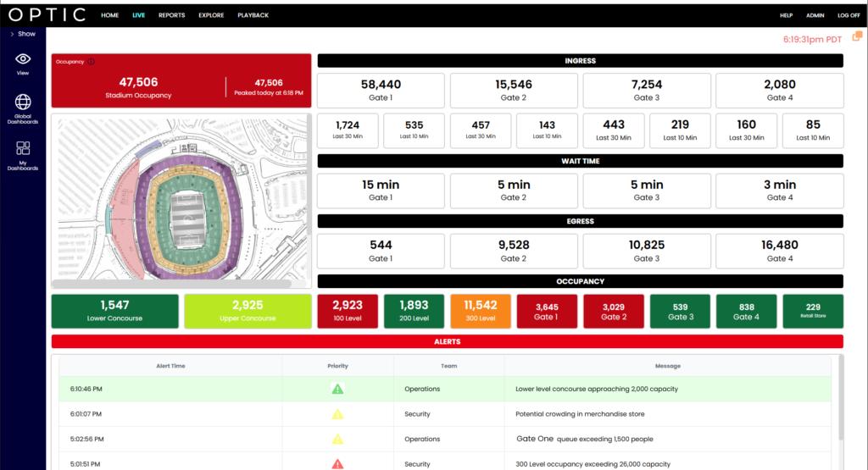Click the Occupancy info icon
Image resolution: width=868 pixels, height=470 pixels.
92,62
